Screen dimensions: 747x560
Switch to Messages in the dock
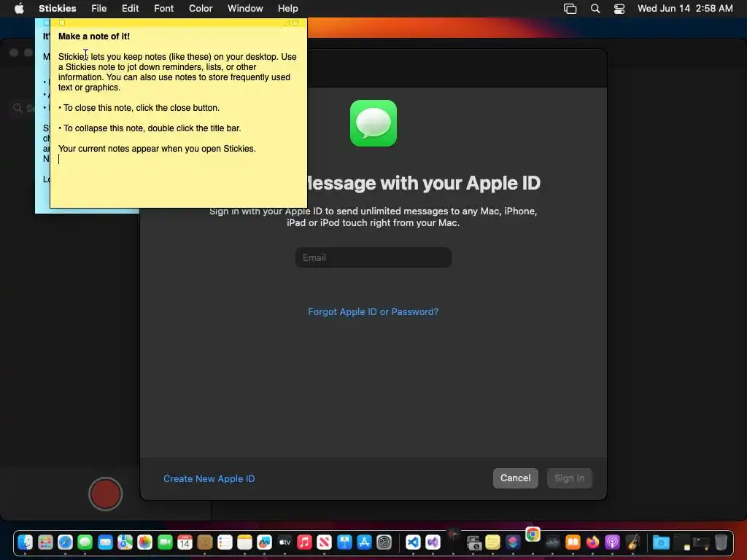85,542
